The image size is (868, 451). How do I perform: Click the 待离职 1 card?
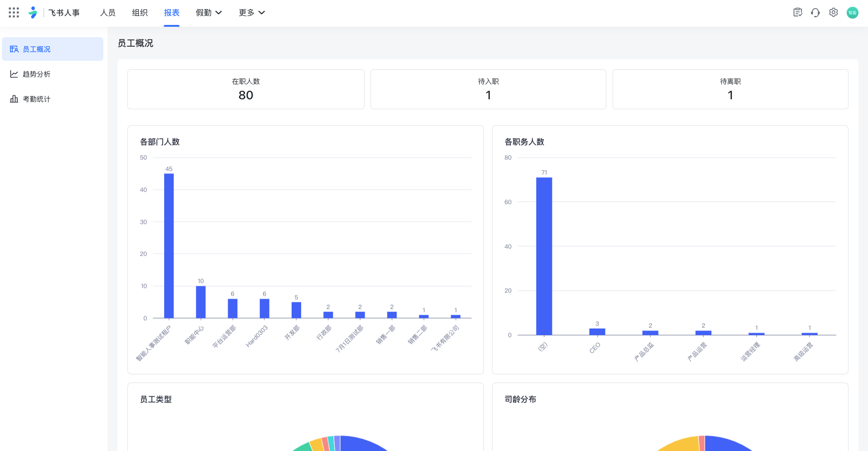(x=731, y=89)
